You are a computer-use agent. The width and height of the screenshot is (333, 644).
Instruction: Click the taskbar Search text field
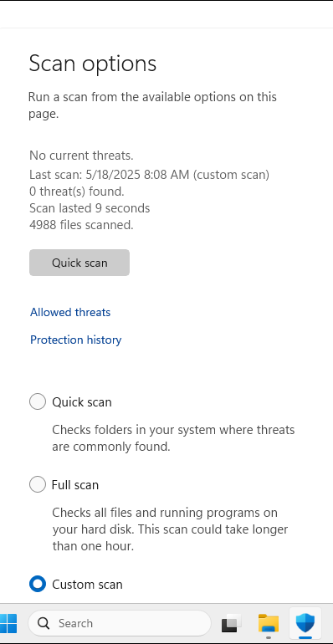tap(119, 623)
